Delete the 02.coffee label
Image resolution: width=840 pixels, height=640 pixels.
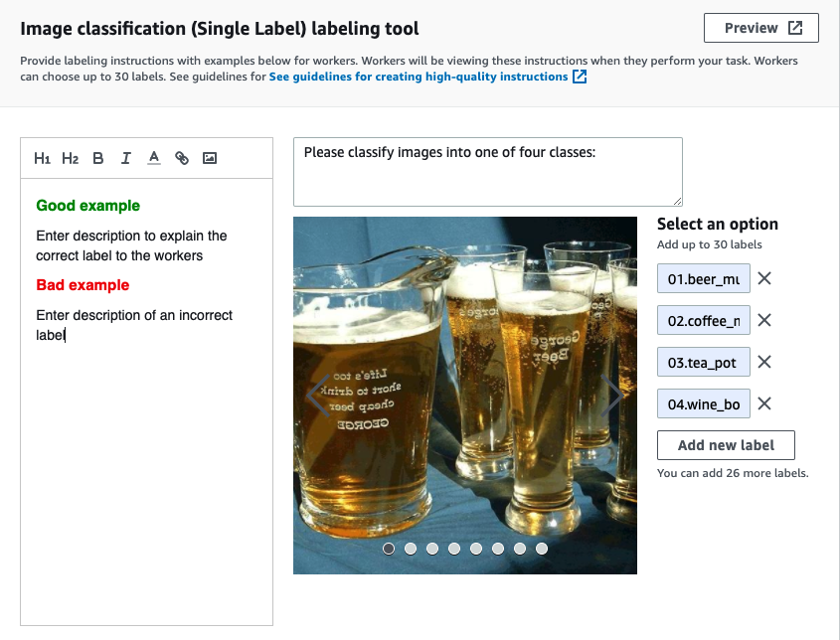click(x=764, y=320)
